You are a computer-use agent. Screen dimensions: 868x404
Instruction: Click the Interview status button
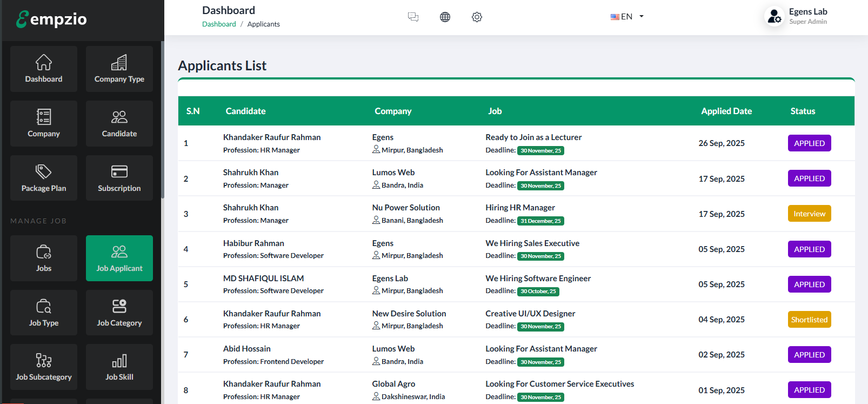coord(809,214)
